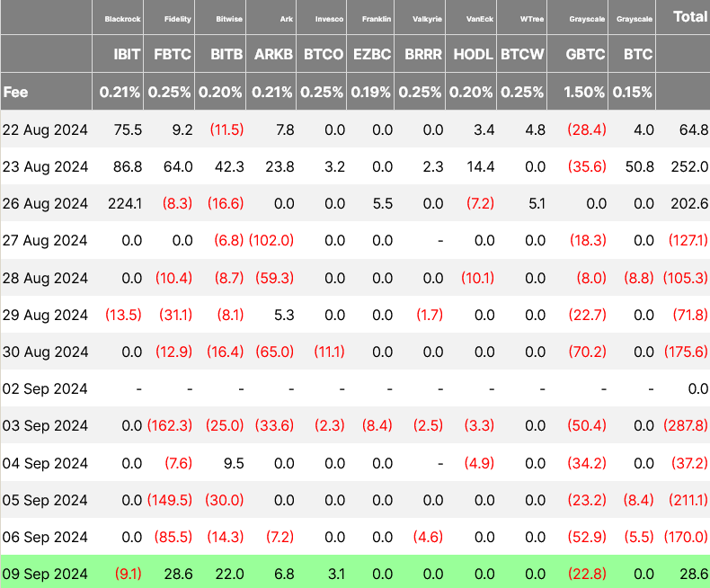
Task: Select the FBTC ticker column header
Action: pos(171,54)
